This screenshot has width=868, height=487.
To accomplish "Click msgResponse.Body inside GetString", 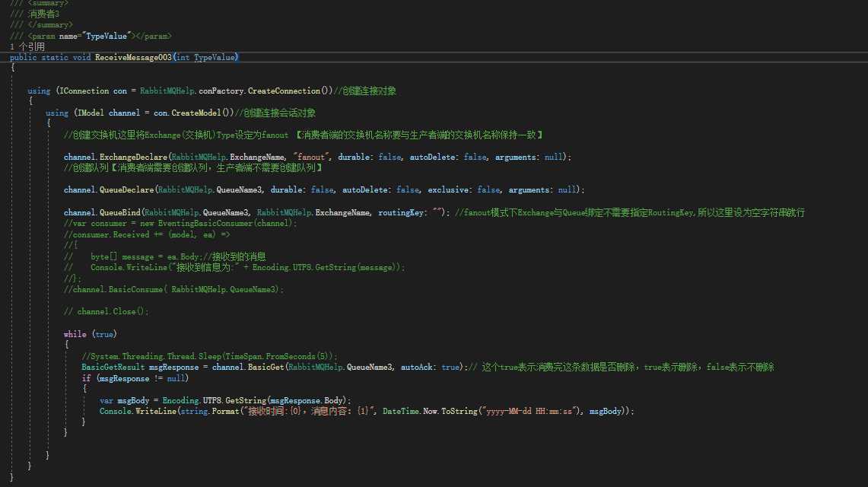I will point(308,400).
